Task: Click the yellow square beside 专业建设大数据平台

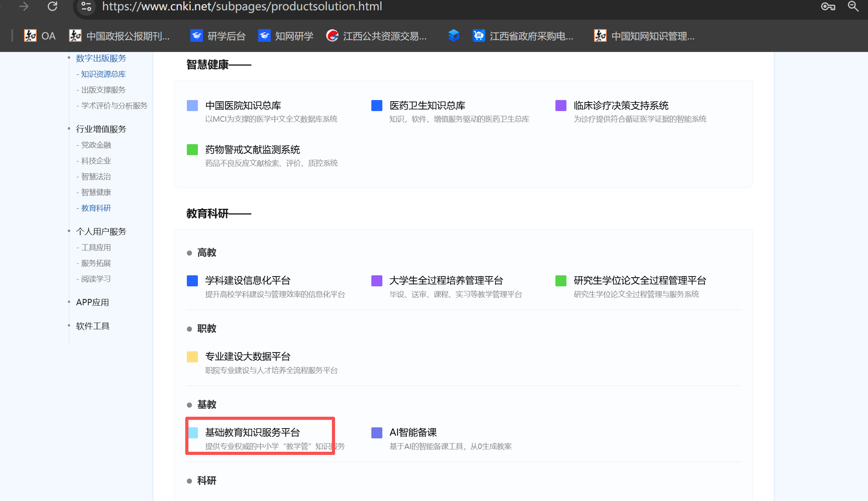Action: point(192,357)
